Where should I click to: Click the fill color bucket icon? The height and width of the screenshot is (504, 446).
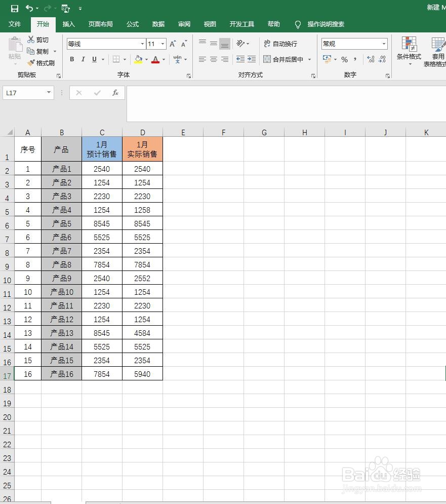[139, 59]
